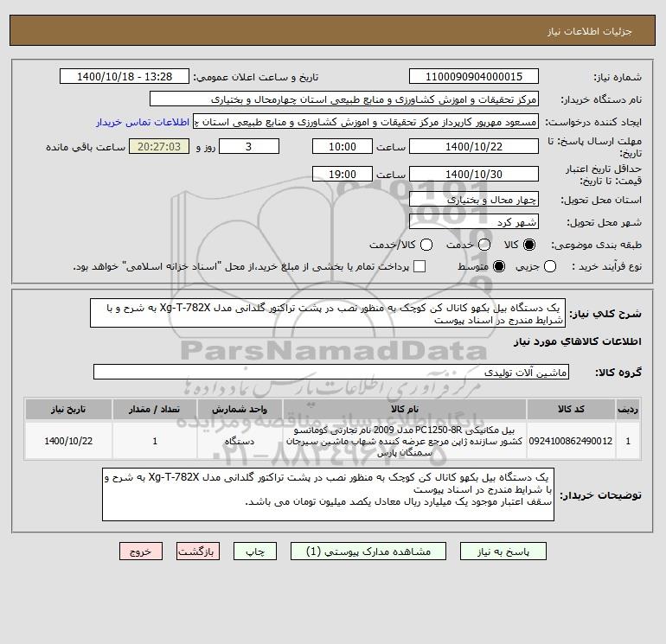Select the خدمت radio button
The height and width of the screenshot is (644, 666).
pyautogui.click(x=484, y=245)
